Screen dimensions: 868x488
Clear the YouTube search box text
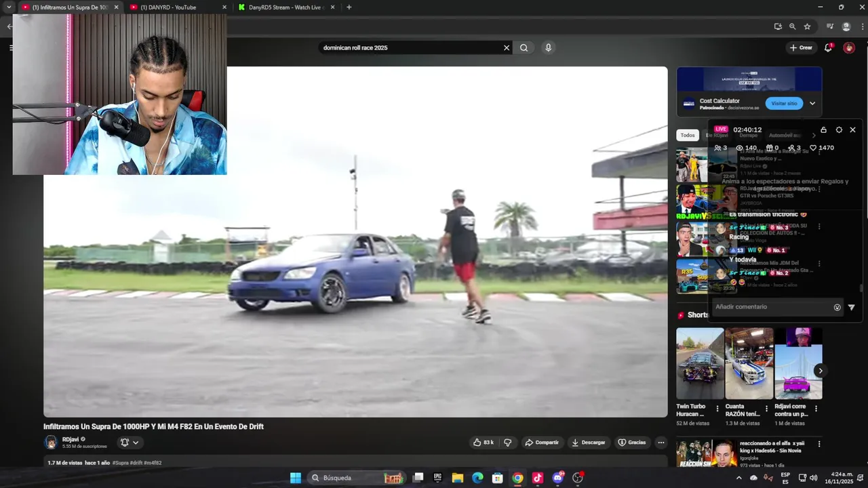(x=506, y=47)
